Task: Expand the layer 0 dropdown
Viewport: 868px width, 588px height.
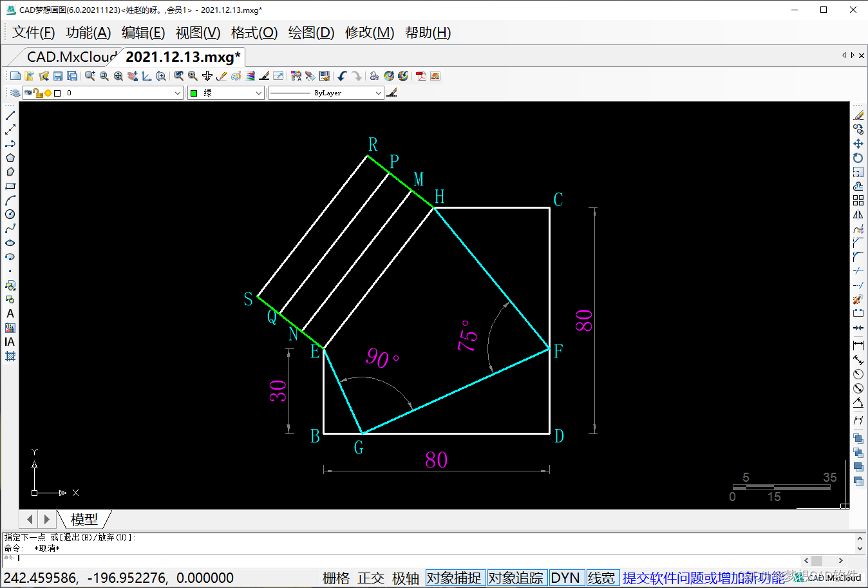Action: pos(178,93)
